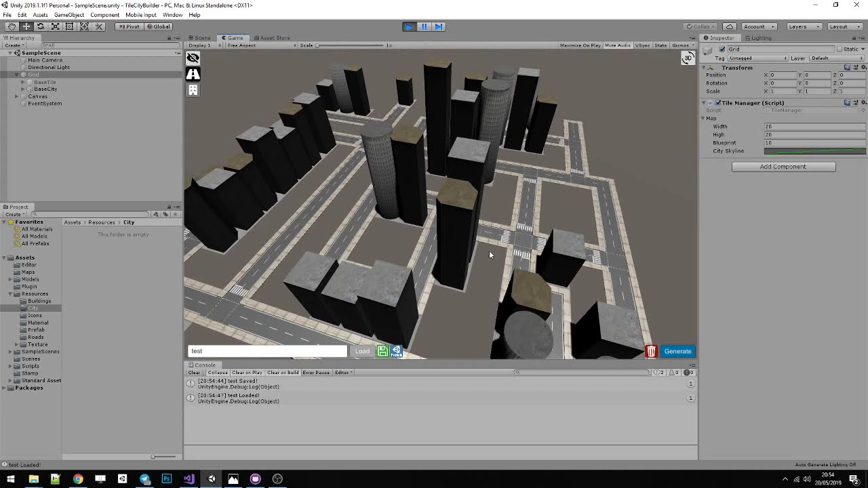Click the building icon in game view
868x488 pixels.
pos(193,89)
